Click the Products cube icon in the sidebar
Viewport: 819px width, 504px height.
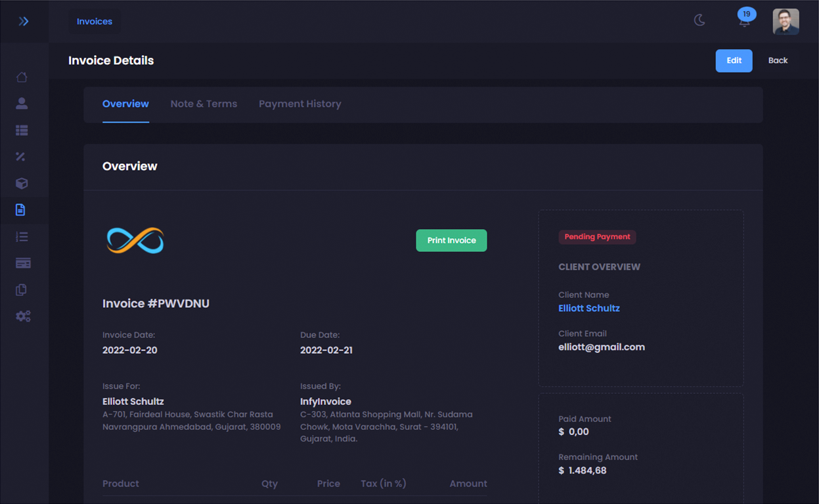pyautogui.click(x=22, y=183)
